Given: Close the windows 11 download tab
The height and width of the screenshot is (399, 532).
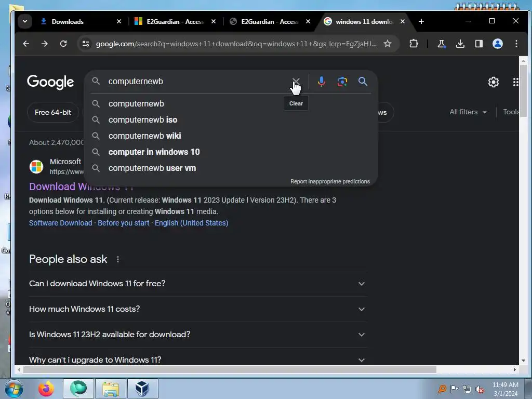Looking at the screenshot, I should tap(403, 21).
